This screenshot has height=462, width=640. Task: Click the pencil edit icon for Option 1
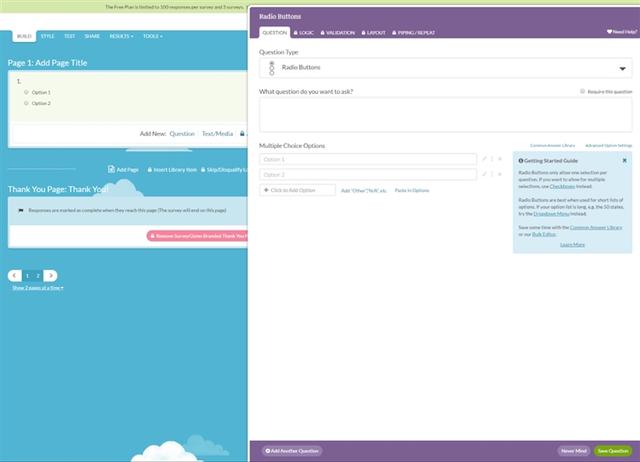point(483,159)
